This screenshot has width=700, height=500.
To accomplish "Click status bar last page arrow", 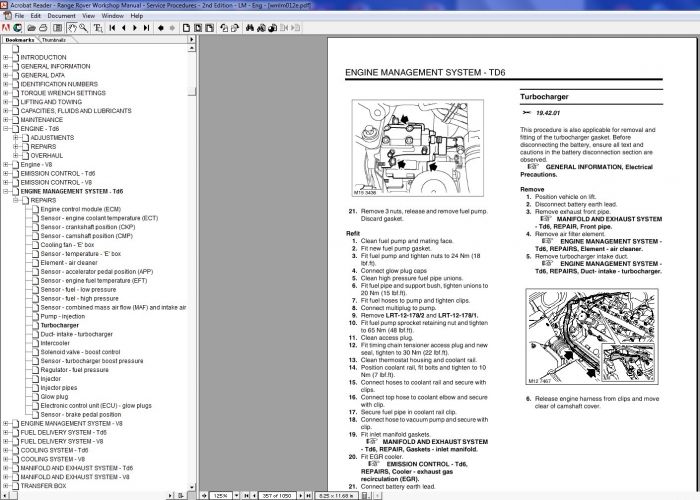I will pos(308,496).
